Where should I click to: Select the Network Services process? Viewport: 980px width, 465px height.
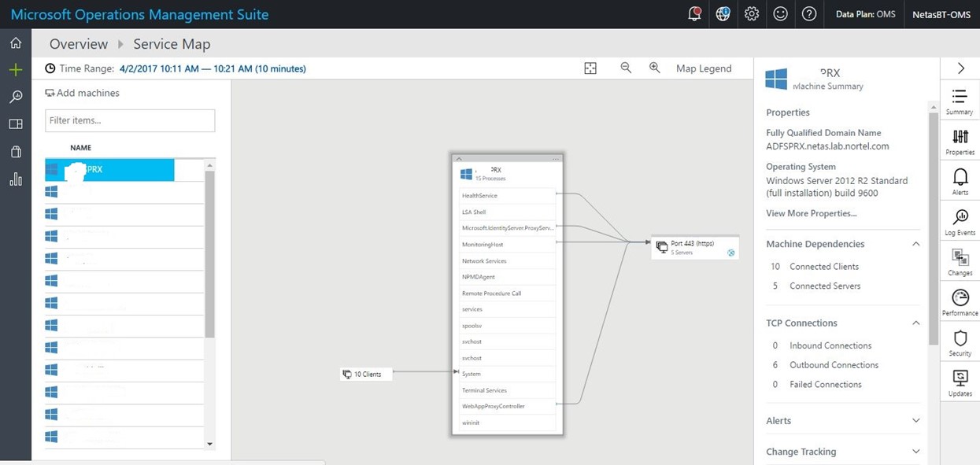point(507,260)
